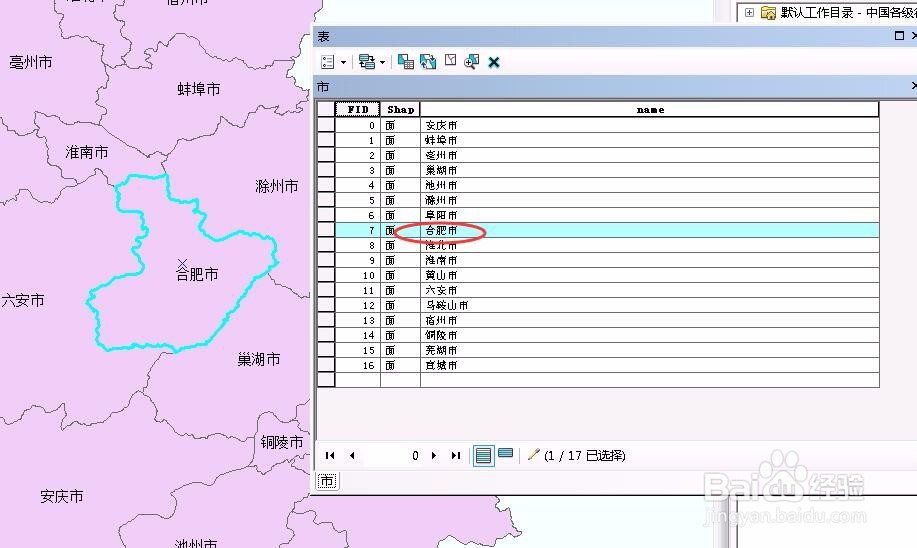Click the row selector for FID 8
Screen dimensions: 917x548
point(326,245)
